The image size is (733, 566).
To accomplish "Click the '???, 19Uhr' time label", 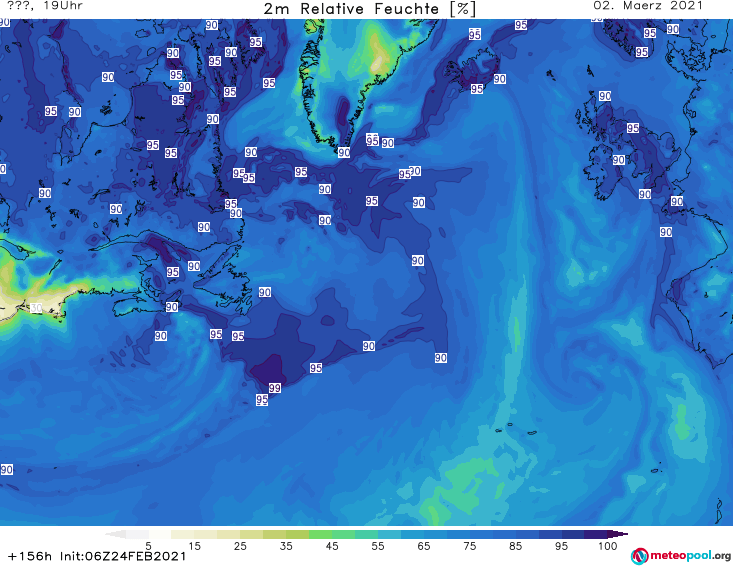I will [45, 6].
